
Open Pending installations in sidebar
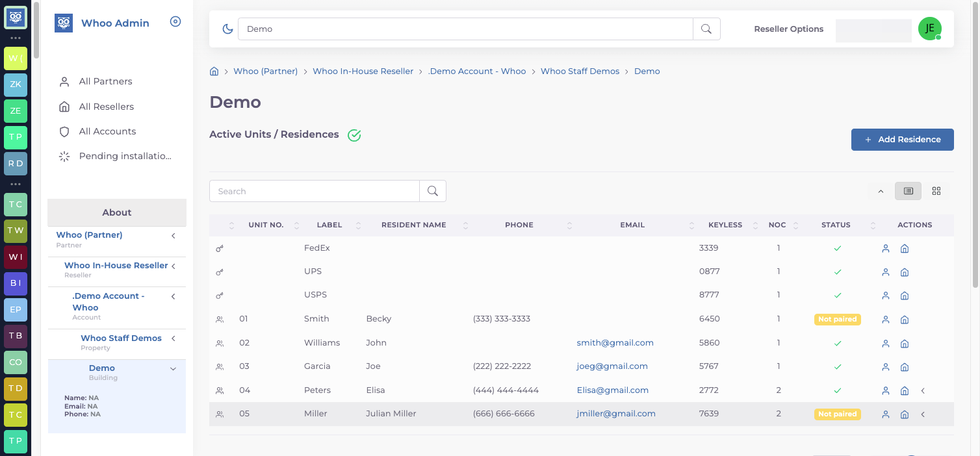(125, 156)
